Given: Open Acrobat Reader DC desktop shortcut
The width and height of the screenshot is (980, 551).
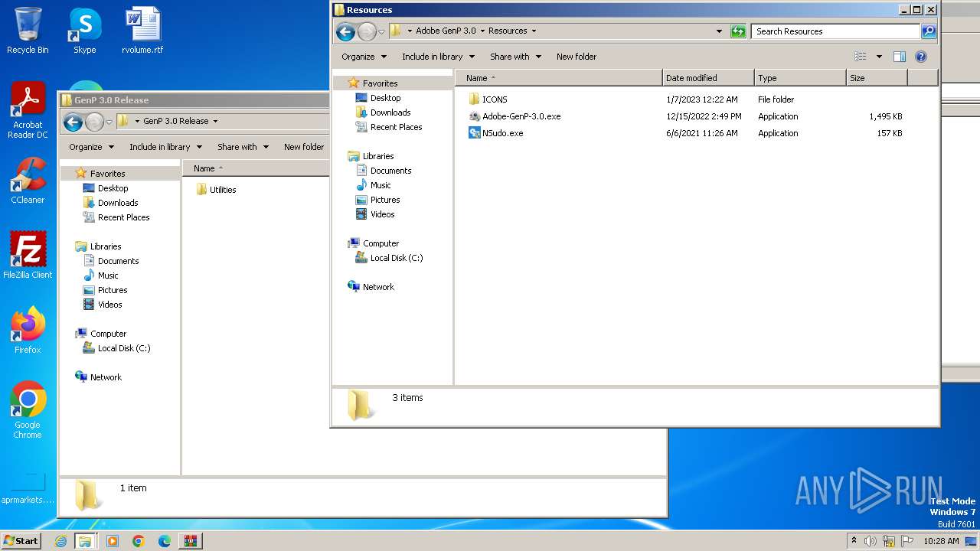Looking at the screenshot, I should pyautogui.click(x=28, y=110).
